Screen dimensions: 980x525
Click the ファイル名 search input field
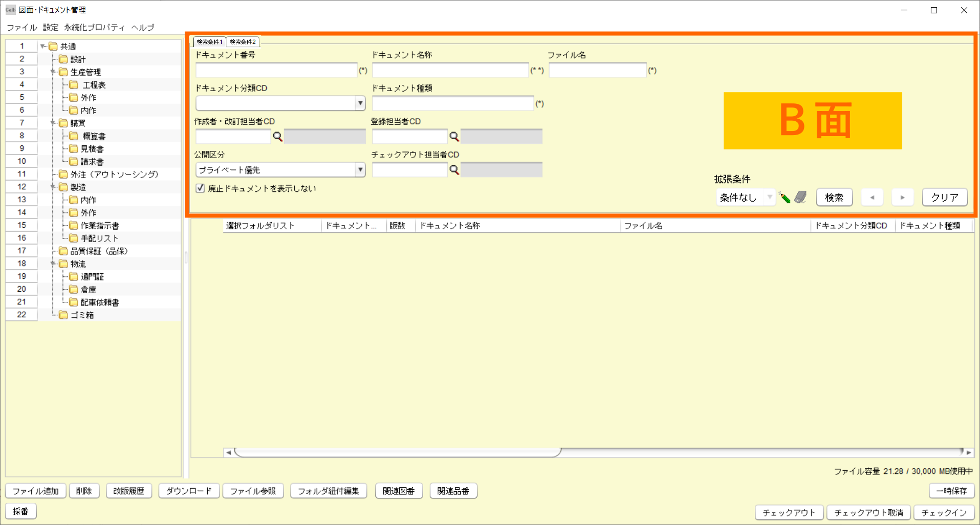pyautogui.click(x=598, y=70)
